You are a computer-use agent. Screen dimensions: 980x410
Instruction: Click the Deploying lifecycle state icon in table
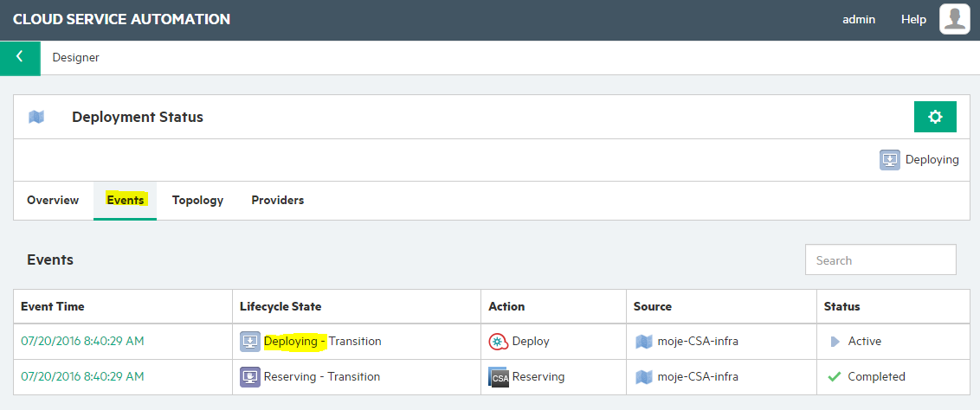(250, 342)
